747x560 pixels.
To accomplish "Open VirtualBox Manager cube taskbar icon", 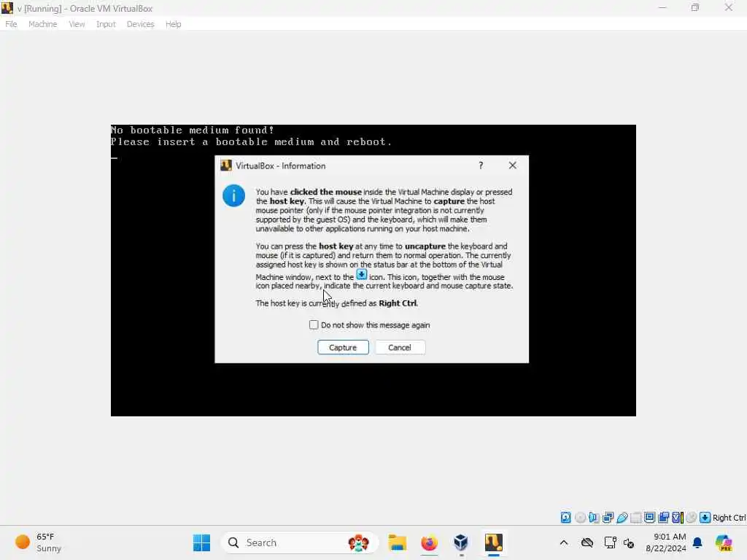I will tap(461, 542).
